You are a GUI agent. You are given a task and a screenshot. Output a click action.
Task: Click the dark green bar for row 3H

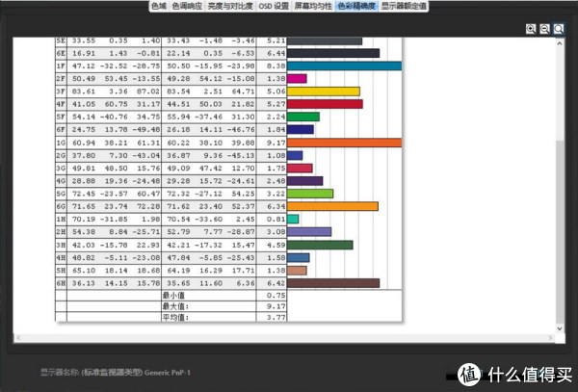tap(320, 245)
